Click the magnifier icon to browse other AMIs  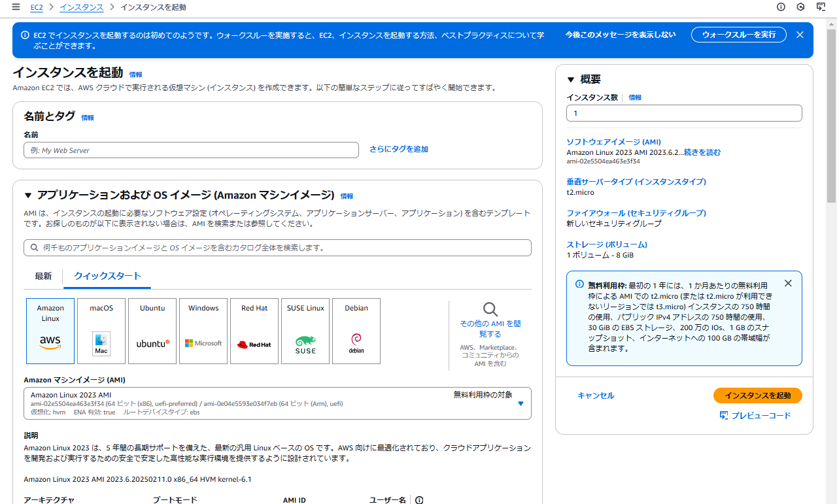tap(490, 309)
